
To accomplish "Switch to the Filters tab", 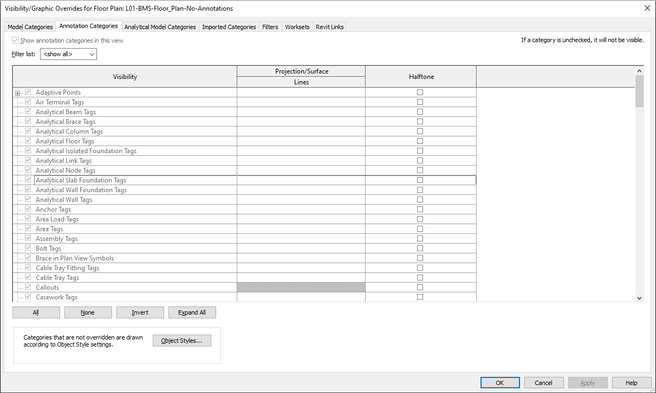I will [270, 27].
